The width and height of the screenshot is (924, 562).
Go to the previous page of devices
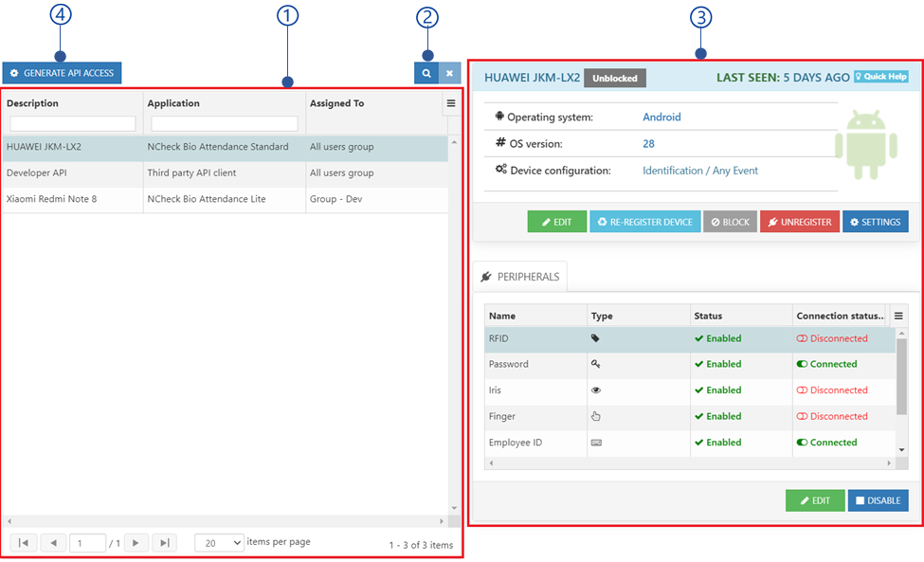54,542
